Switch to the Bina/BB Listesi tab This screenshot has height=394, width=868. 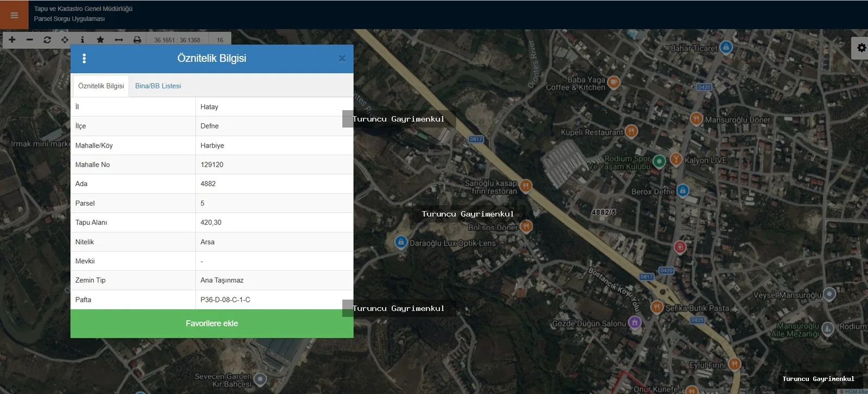click(158, 86)
